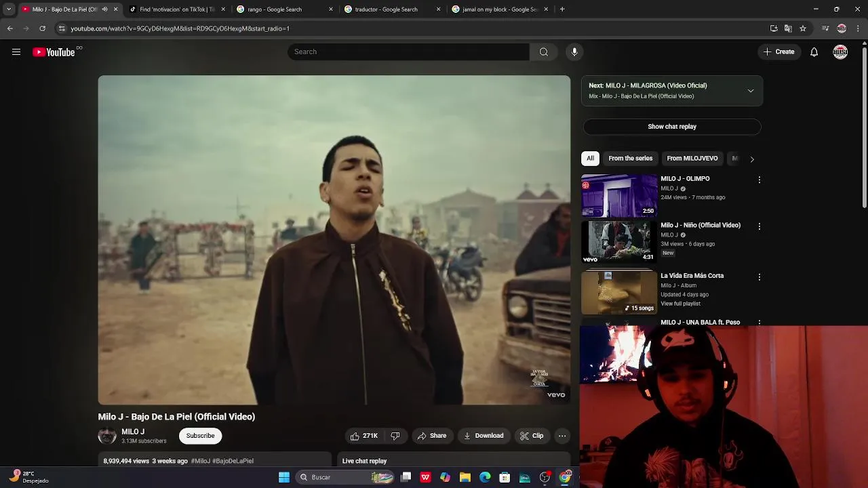
Task: Like the video with thumbs up
Action: 363,436
